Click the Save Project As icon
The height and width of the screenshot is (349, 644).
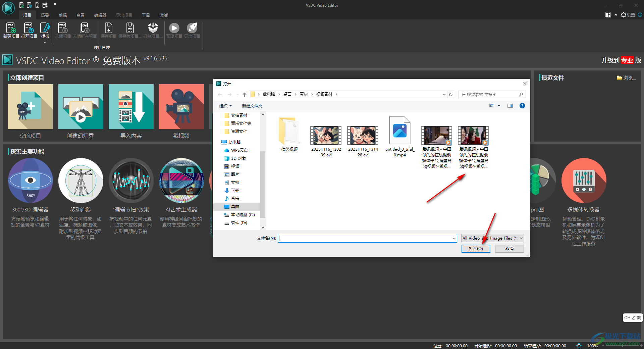point(130,30)
